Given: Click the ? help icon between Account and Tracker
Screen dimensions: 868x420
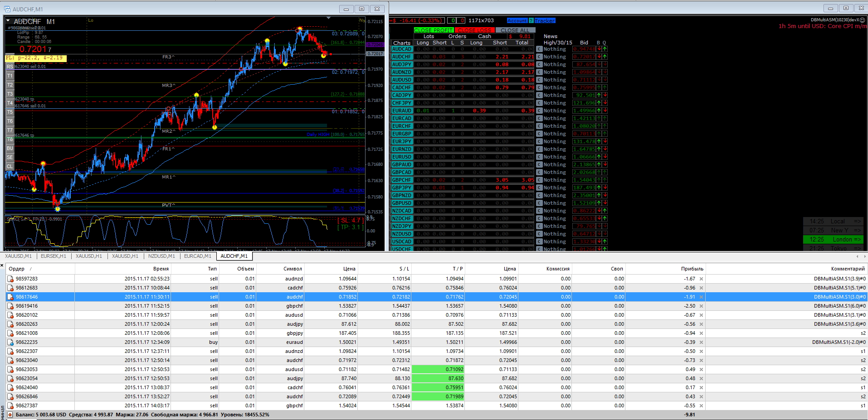Looking at the screenshot, I should 531,20.
